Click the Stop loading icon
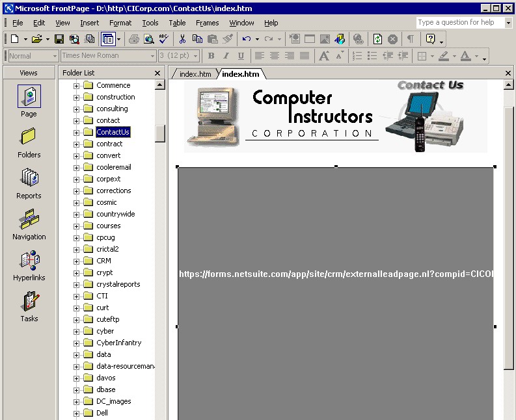The width and height of the screenshot is (516, 420). [392, 39]
